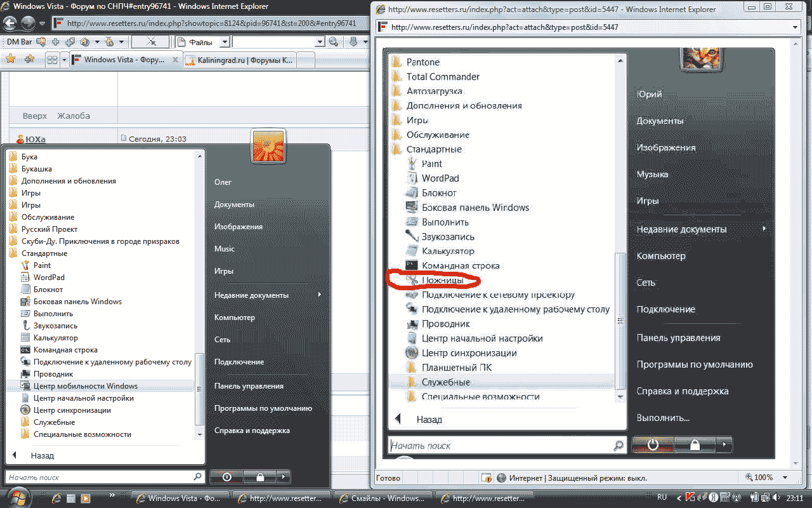Open shutdown options arrow in Олег's Start menu
Viewport: 812px width, 508px height.
pyautogui.click(x=284, y=476)
